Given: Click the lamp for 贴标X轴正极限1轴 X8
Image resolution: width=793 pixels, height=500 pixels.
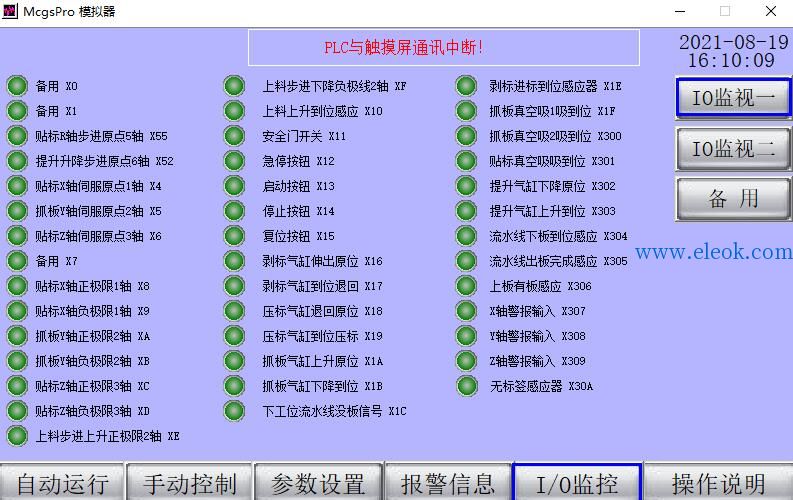Looking at the screenshot, I should point(17,286).
